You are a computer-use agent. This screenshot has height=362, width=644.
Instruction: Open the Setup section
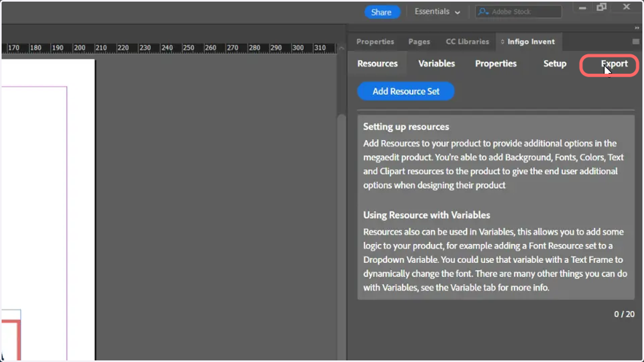click(554, 63)
